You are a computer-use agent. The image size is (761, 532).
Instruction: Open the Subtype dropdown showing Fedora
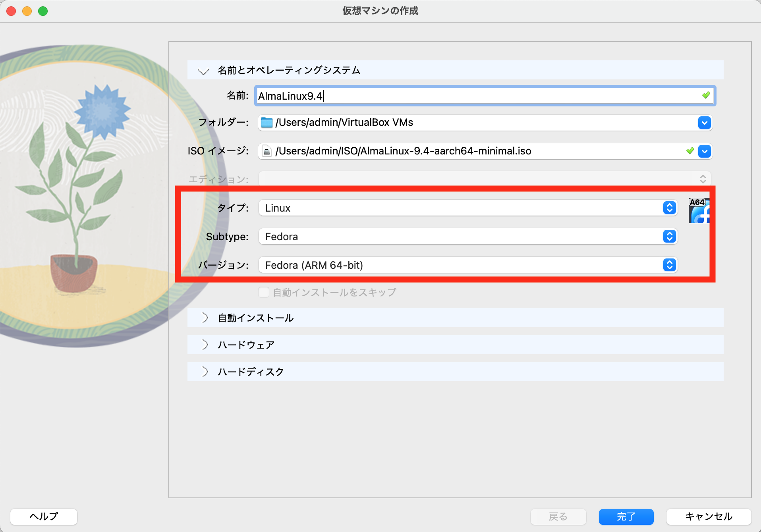point(468,237)
